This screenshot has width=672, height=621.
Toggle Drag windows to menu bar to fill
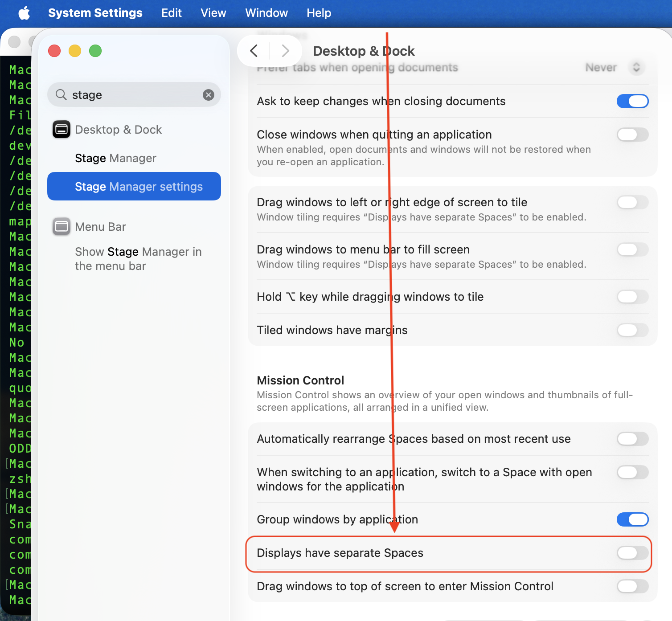[x=632, y=249]
